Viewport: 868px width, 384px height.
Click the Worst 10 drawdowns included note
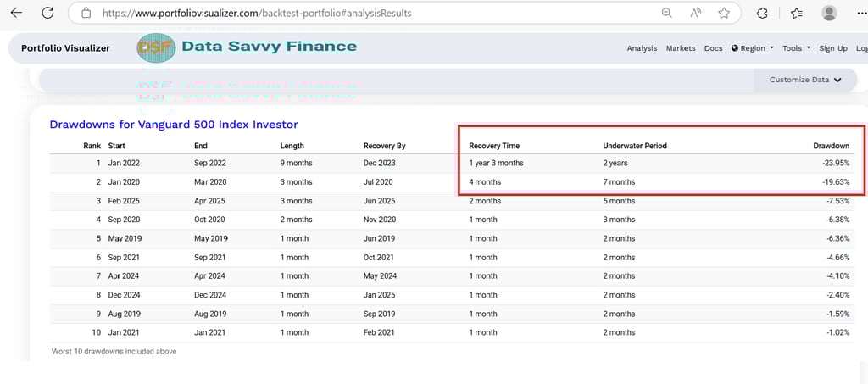click(x=114, y=351)
